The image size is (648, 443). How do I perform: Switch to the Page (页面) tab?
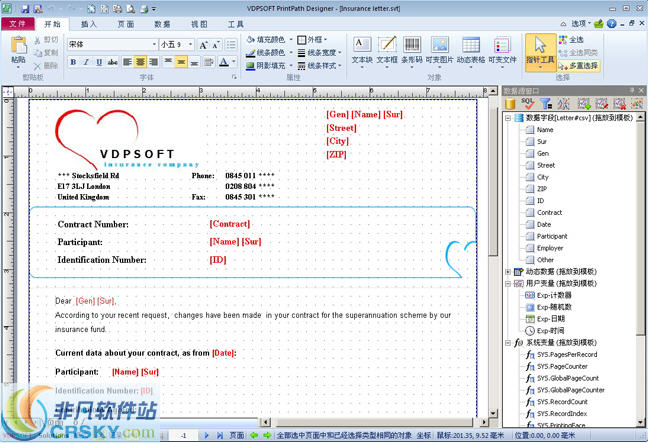pyautogui.click(x=125, y=24)
